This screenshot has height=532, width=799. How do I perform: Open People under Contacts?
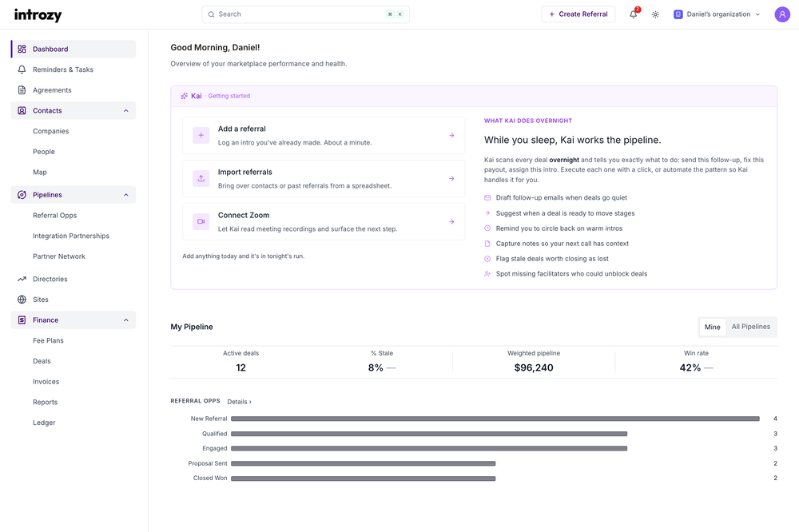pyautogui.click(x=44, y=152)
